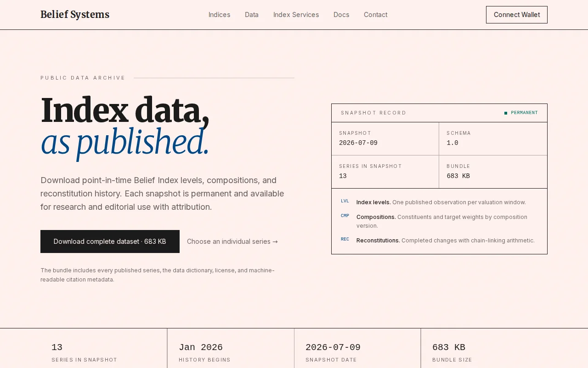The height and width of the screenshot is (368, 588).
Task: Click the Connect Wallet button
Action: pyautogui.click(x=517, y=15)
